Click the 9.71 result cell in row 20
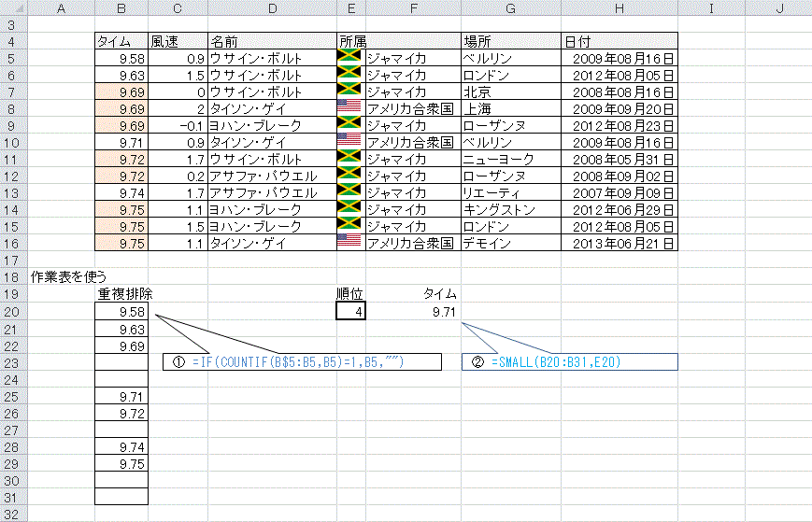Screen dimensions: 812x522 pyautogui.click(x=413, y=311)
